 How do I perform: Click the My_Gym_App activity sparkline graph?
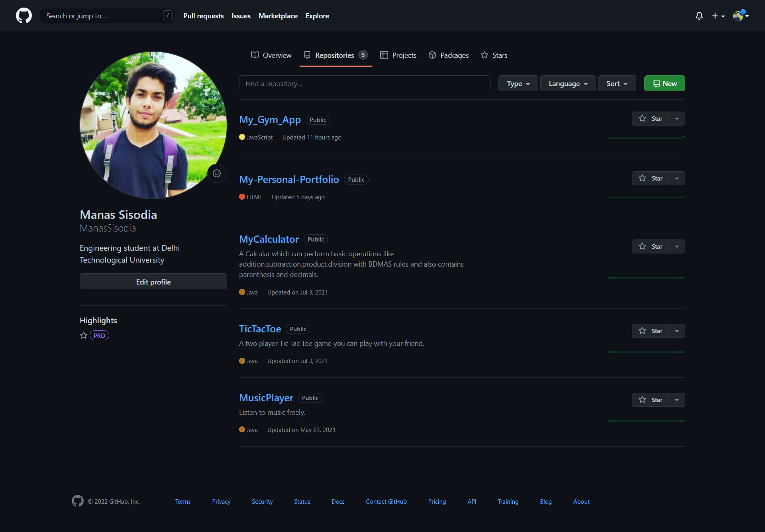click(646, 137)
